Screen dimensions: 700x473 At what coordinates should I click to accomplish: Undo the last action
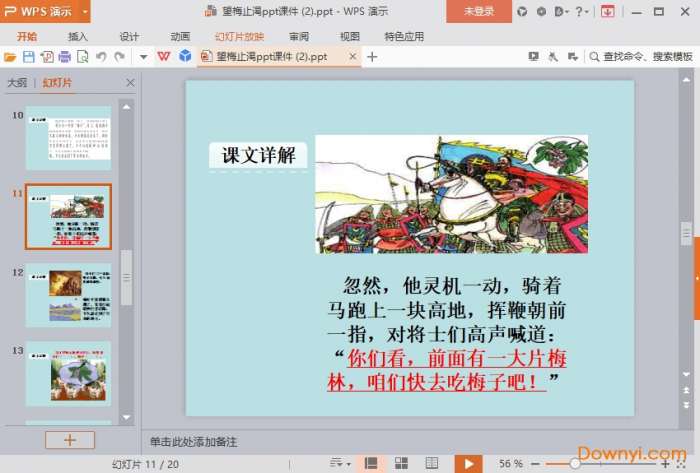click(x=101, y=57)
